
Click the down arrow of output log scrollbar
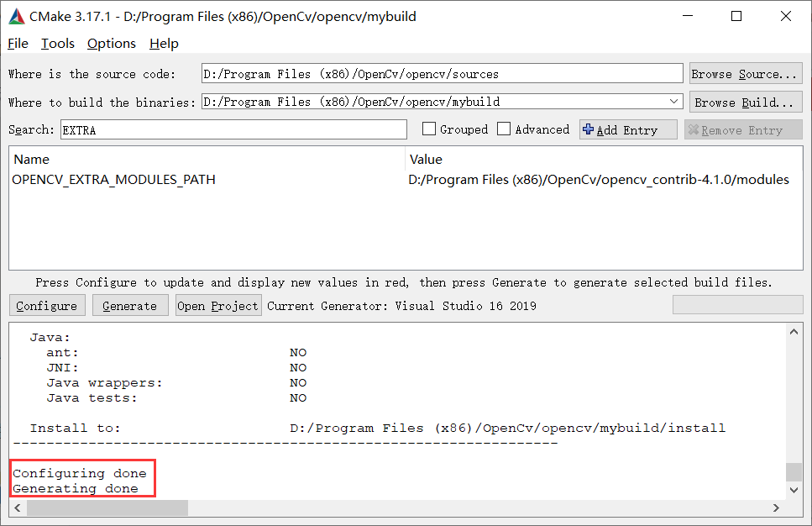pyautogui.click(x=793, y=492)
